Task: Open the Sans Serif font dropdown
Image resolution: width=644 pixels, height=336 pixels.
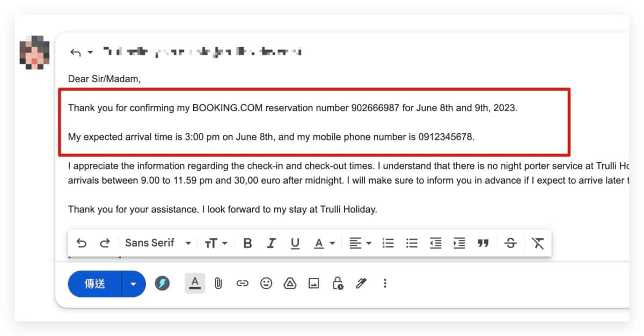Action: pyautogui.click(x=158, y=243)
